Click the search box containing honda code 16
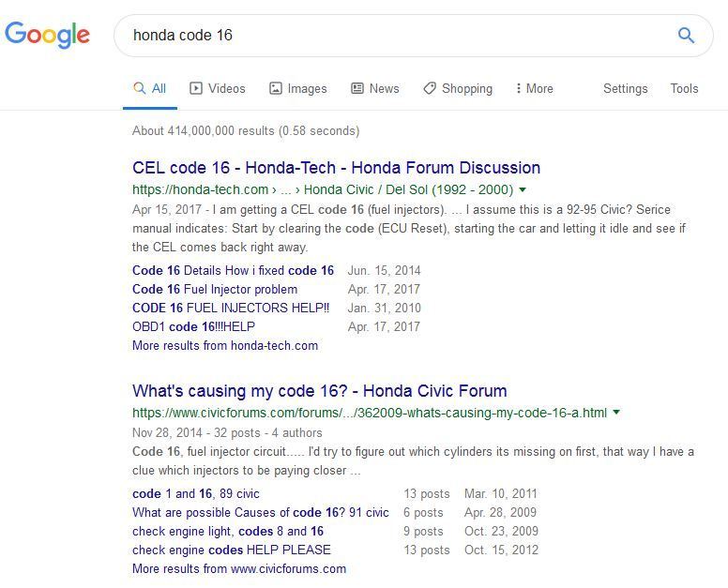Image resolution: width=728 pixels, height=588 pixels. tap(394, 36)
